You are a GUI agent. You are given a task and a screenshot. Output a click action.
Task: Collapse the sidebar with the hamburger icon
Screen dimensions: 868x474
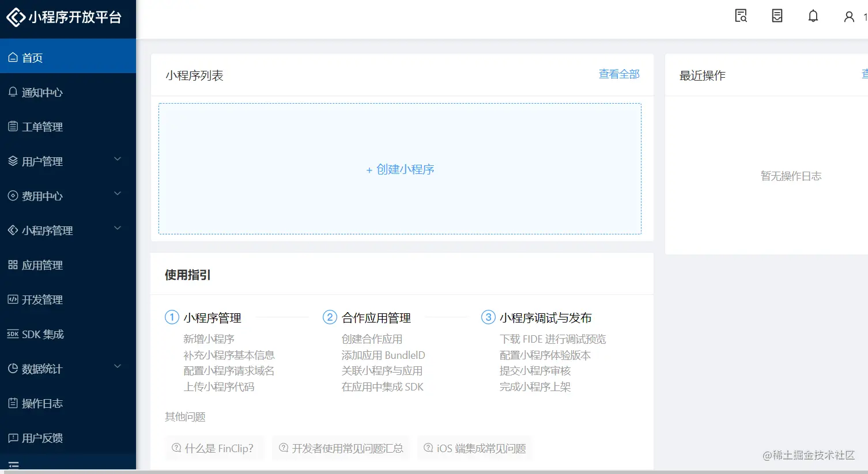pyautogui.click(x=14, y=465)
